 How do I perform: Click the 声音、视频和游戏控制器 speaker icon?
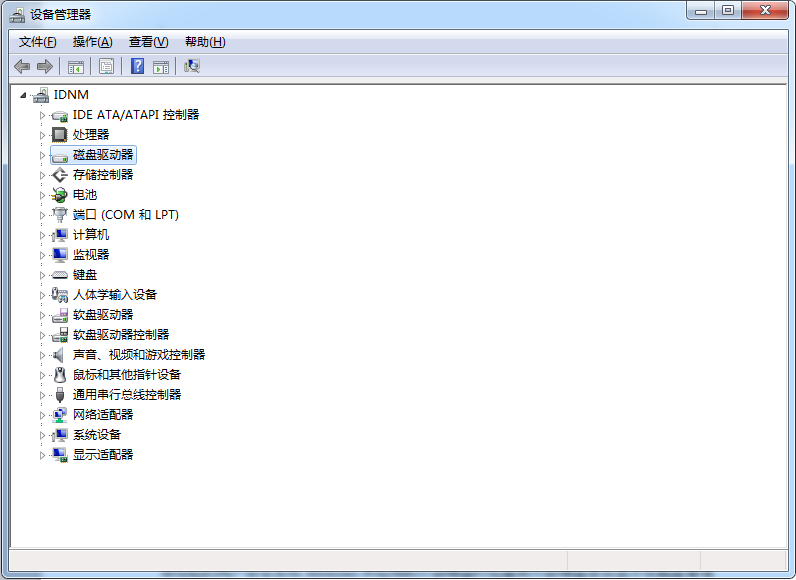[59, 355]
